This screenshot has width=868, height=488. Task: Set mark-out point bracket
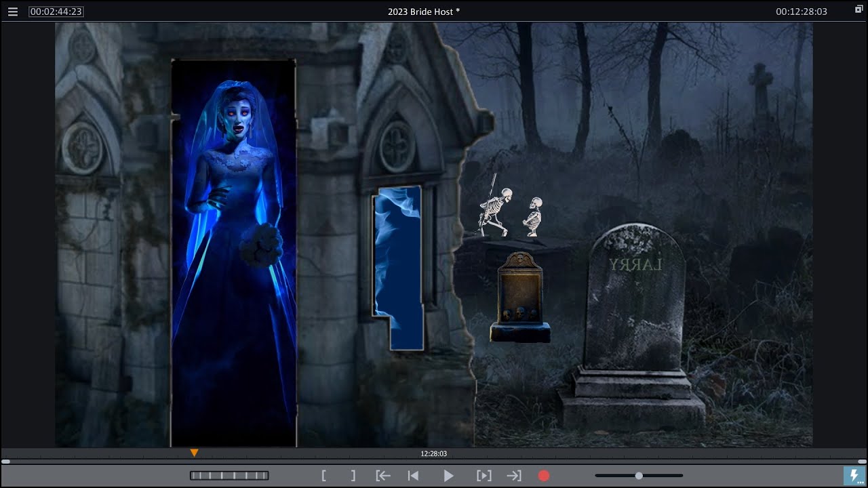pos(353,476)
